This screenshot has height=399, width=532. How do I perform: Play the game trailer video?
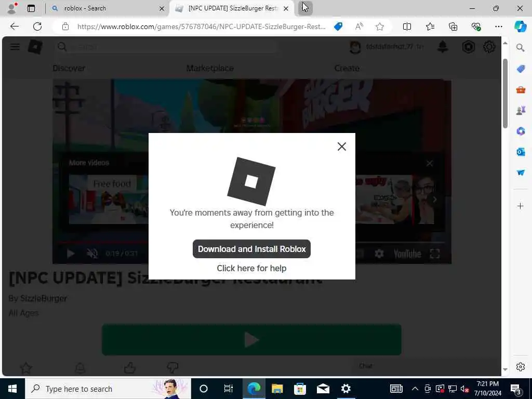(x=71, y=254)
